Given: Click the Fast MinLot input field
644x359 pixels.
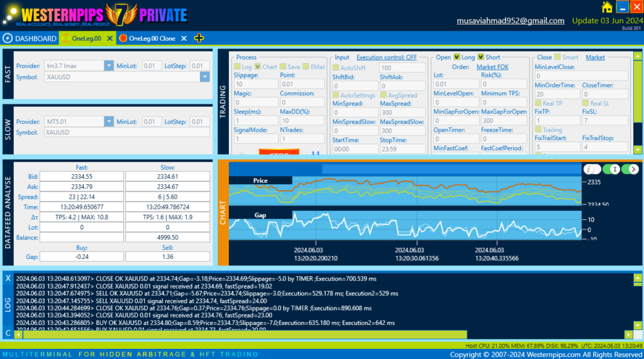Looking at the screenshot, I should point(152,66).
